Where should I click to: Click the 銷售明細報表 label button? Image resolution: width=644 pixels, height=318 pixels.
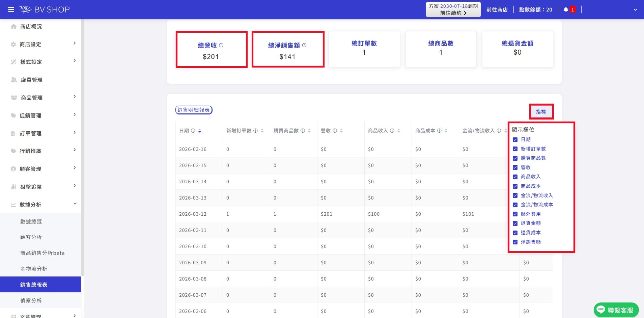pos(194,110)
